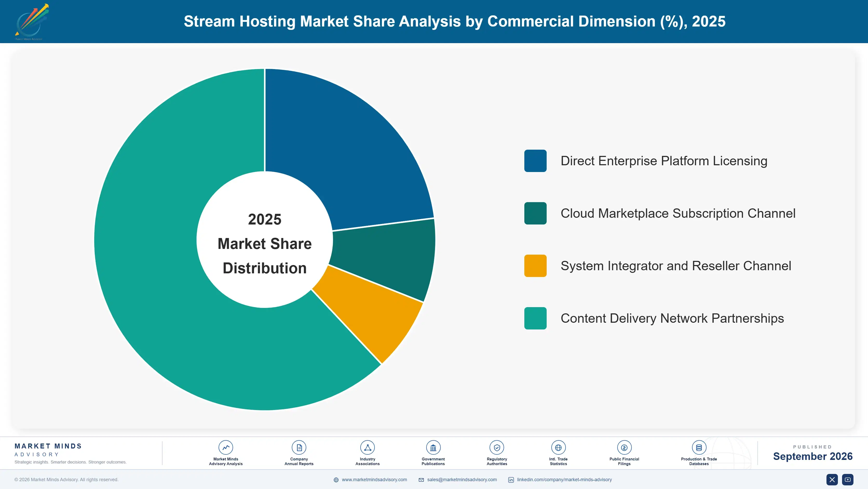Click the Government Publications label
Screen dimensions: 868x489
coord(433,461)
